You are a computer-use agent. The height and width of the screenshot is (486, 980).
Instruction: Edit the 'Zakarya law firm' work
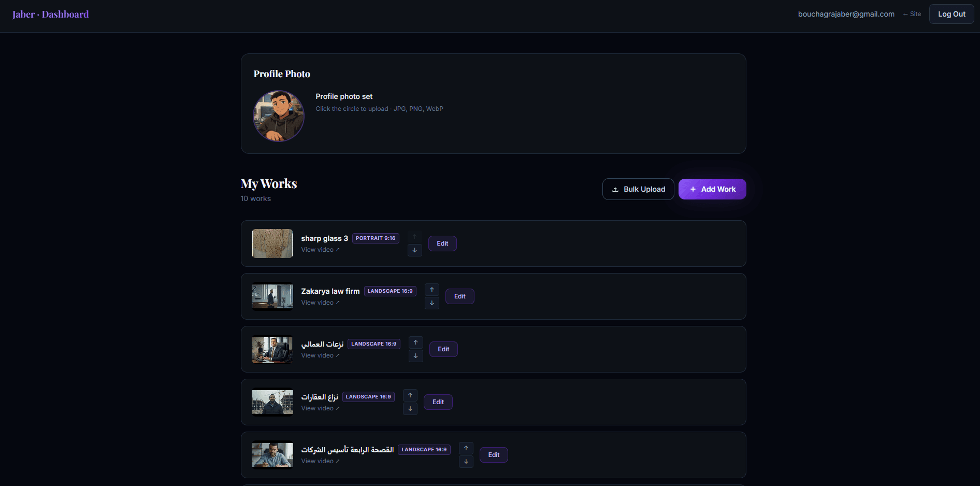pyautogui.click(x=460, y=296)
